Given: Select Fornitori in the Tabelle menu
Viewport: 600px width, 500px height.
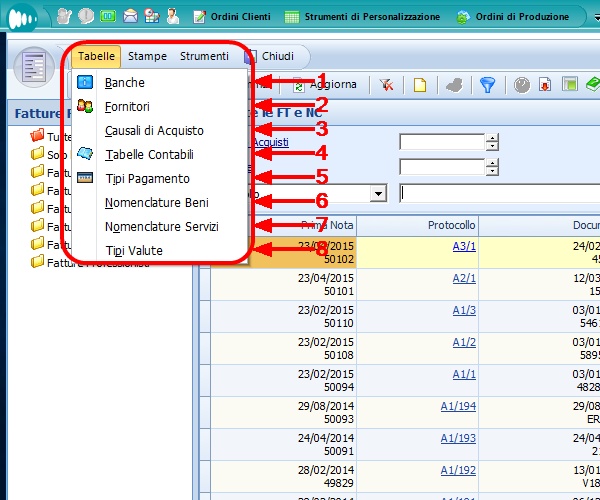Looking at the screenshot, I should point(127,106).
